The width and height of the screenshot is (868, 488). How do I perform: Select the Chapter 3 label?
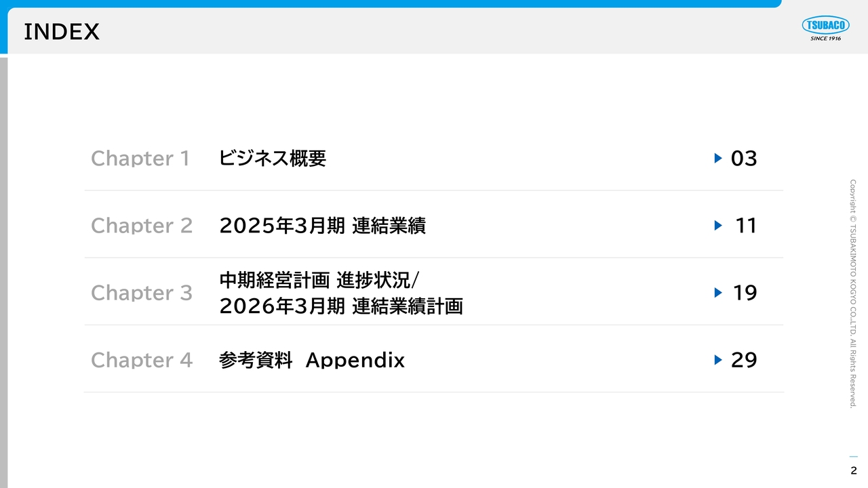[x=142, y=293]
